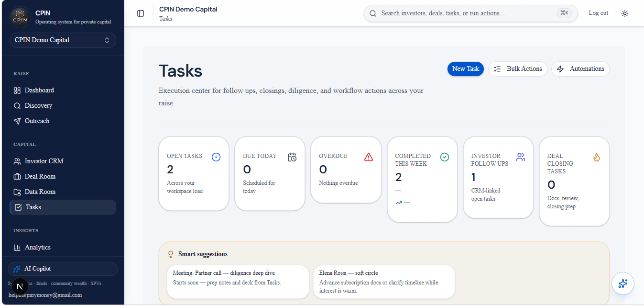This screenshot has height=306, width=644.
Task: Open the Elena Rossi soft circle suggestion
Action: coord(384,282)
